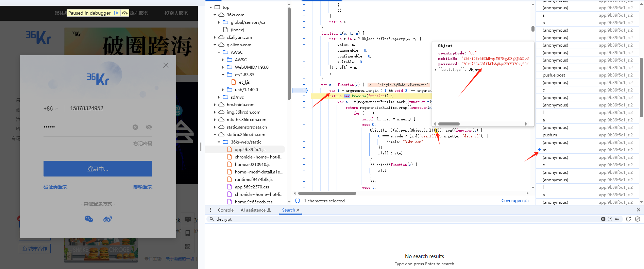Click the decrypt search input
Screen dimensions: 644x269
[x=405, y=219]
